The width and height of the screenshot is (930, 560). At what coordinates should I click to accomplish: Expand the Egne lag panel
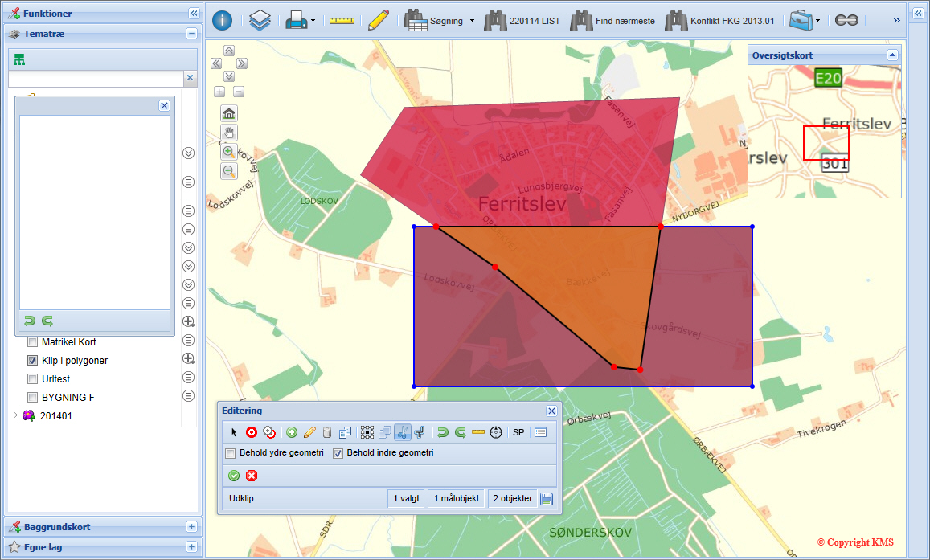(x=191, y=547)
